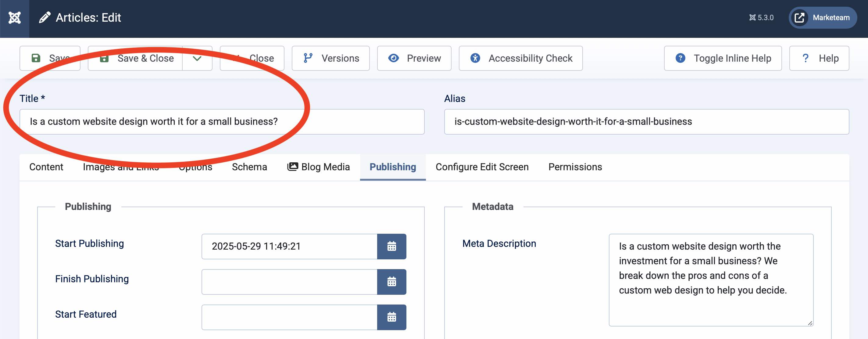This screenshot has width=868, height=339.
Task: Click the Accessibility Check icon
Action: click(475, 58)
